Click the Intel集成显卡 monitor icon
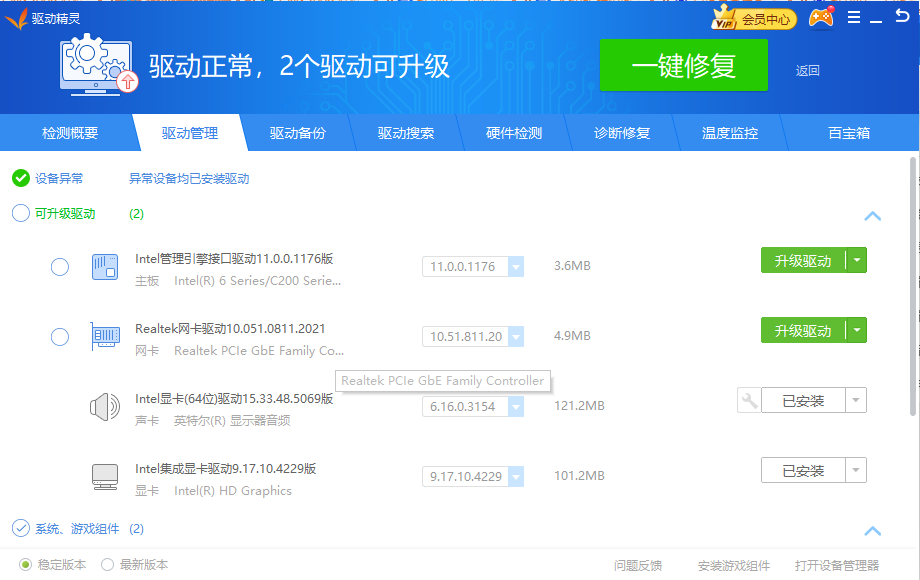Image resolution: width=920 pixels, height=580 pixels. click(105, 476)
